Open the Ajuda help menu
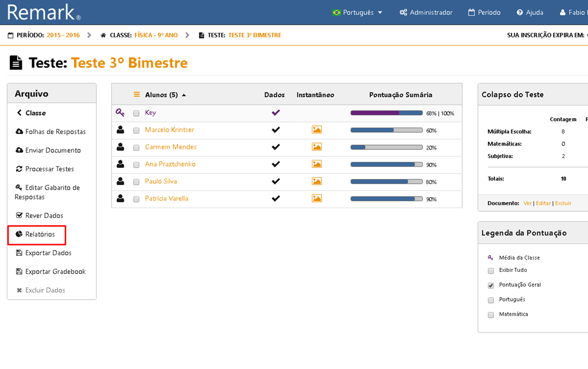This screenshot has width=588, height=369. click(x=529, y=13)
